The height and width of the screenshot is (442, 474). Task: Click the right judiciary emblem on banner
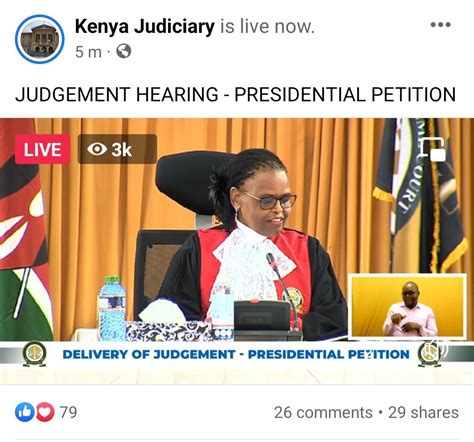point(430,354)
